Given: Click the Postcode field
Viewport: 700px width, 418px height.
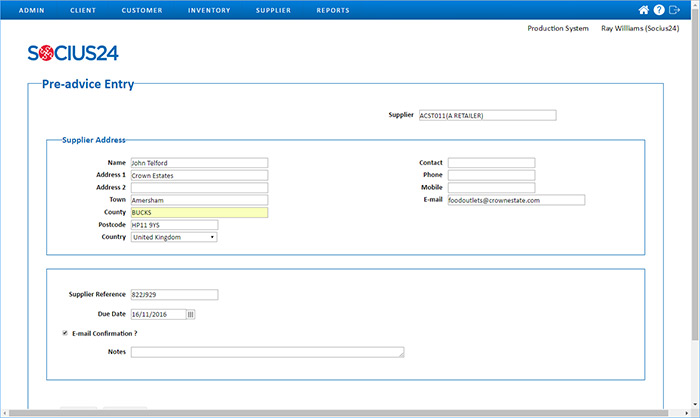Looking at the screenshot, I should tap(175, 225).
